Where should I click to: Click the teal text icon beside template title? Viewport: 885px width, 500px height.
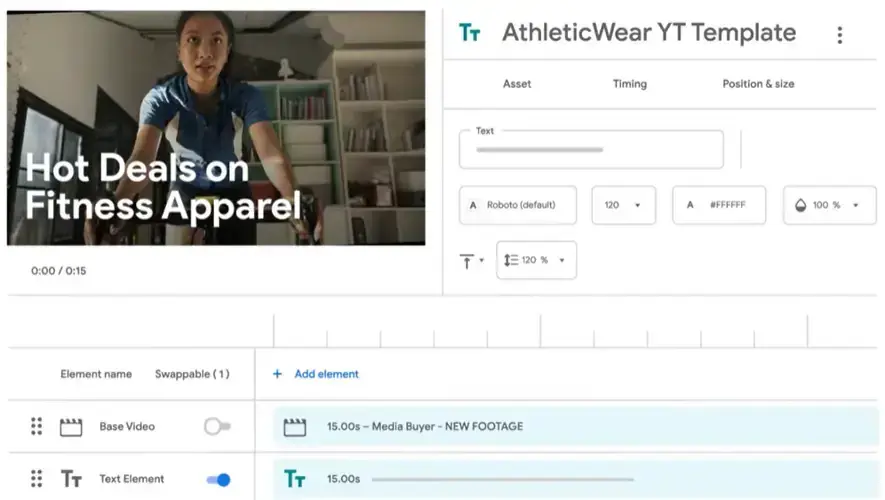[x=469, y=33]
